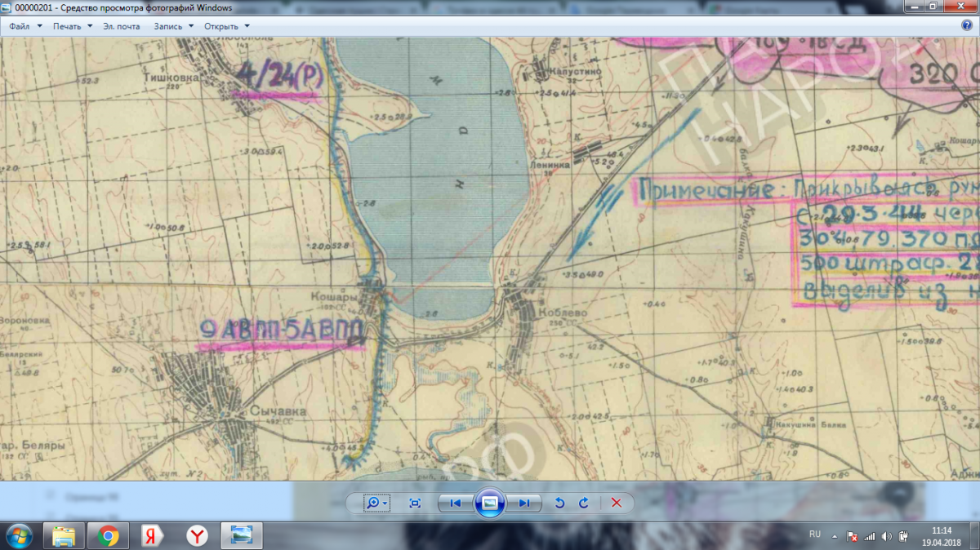Maximize the Photo Viewer window
Image resolution: width=980 pixels, height=550 pixels.
934,7
